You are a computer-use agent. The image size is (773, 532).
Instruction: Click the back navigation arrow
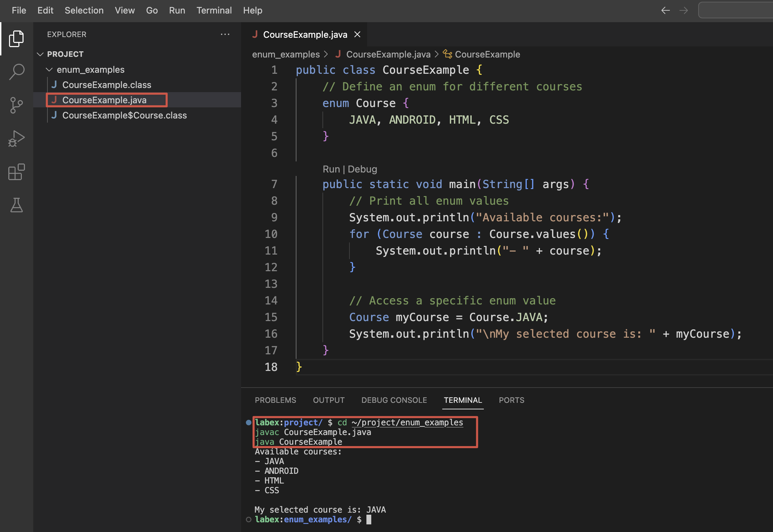665,10
